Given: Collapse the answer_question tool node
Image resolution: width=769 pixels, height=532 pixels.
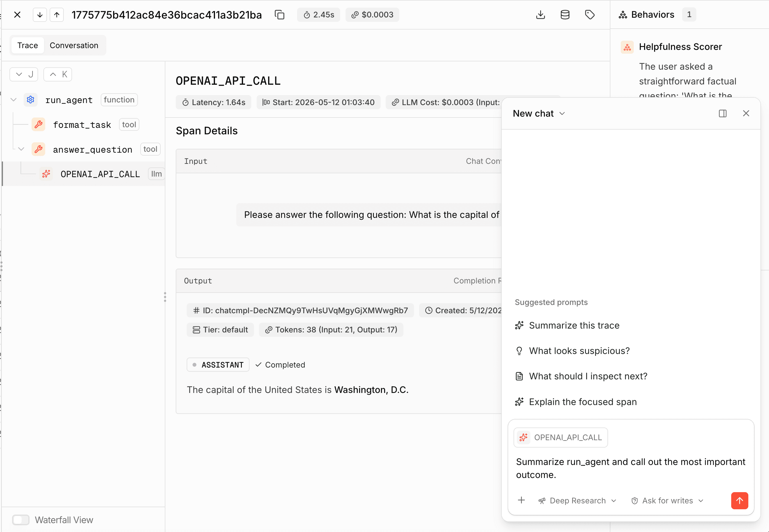Looking at the screenshot, I should 21,149.
